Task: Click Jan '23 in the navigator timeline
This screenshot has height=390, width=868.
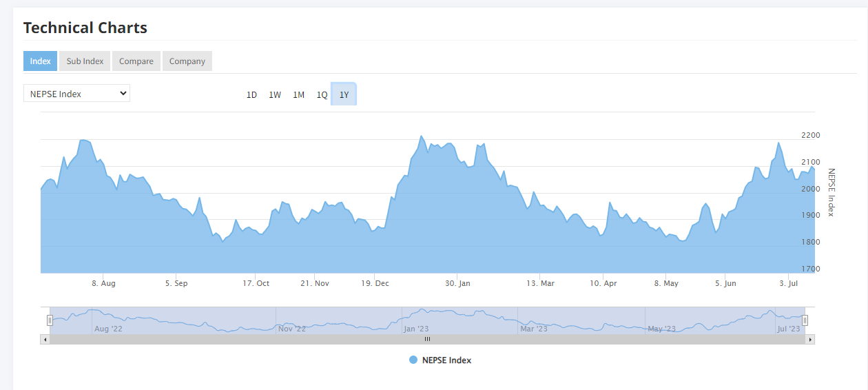Action: tap(416, 329)
